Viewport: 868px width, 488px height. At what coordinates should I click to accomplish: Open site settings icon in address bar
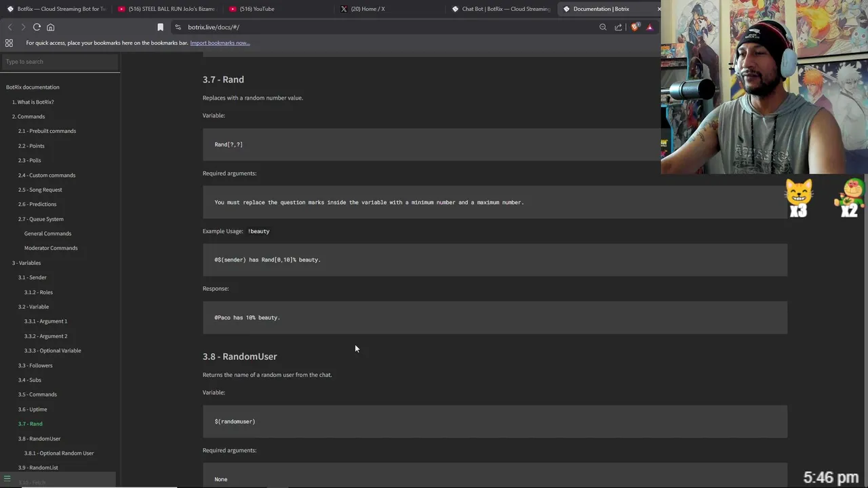click(x=178, y=27)
